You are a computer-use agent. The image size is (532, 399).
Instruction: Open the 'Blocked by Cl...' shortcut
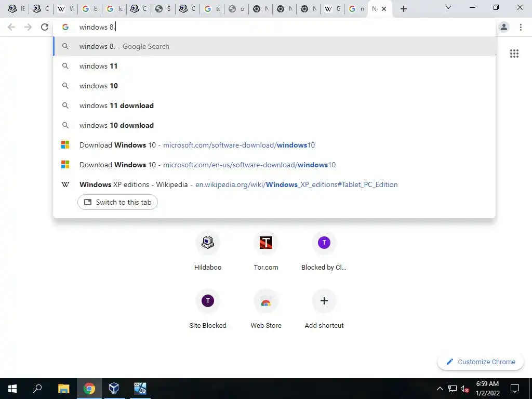coord(324,251)
